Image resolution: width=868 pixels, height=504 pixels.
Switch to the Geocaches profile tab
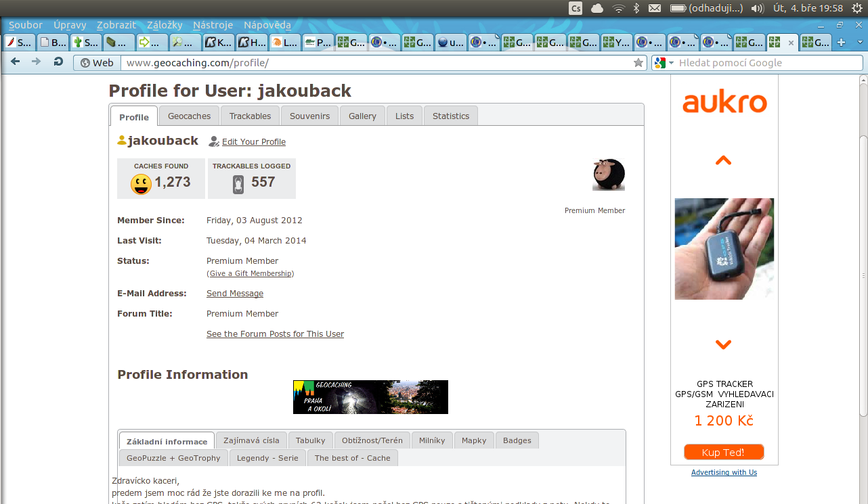tap(189, 116)
